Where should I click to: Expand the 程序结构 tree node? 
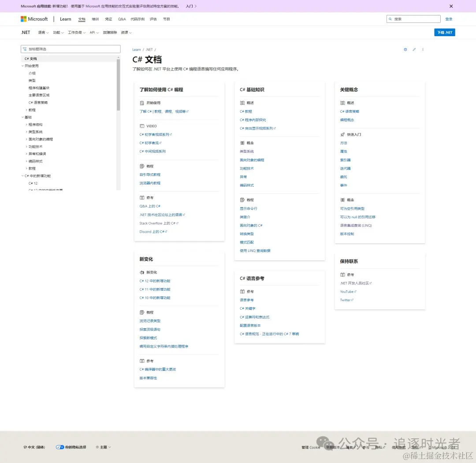tap(26, 125)
